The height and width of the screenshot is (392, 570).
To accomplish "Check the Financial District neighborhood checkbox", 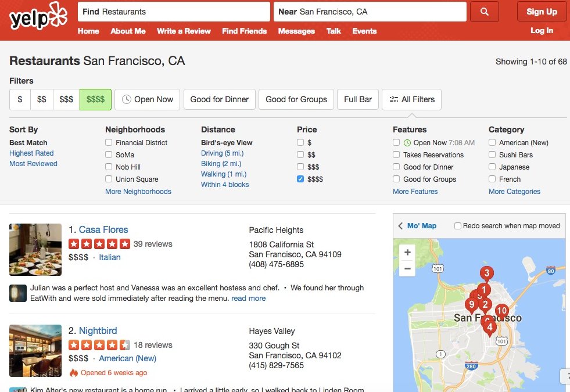I will point(109,143).
